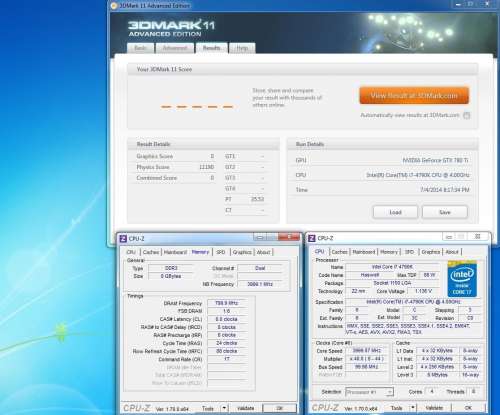Open About tab in left CPU-Z window
The image size is (500, 415).
[x=263, y=252]
